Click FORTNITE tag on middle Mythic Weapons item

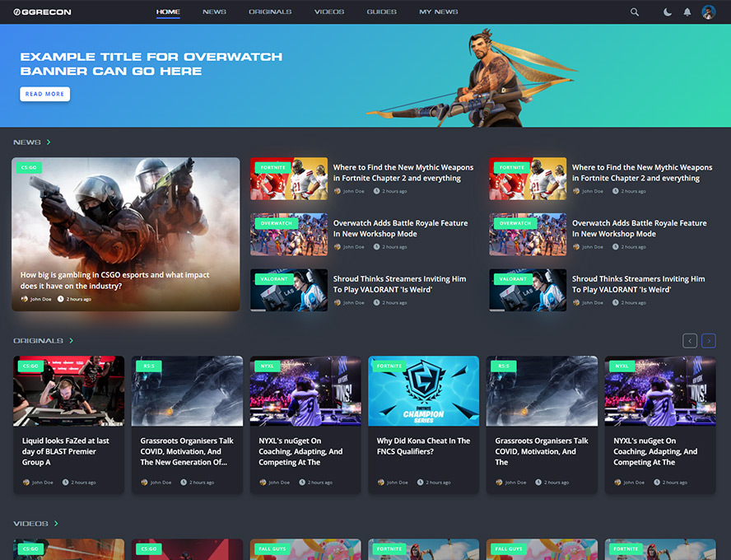pyautogui.click(x=272, y=167)
